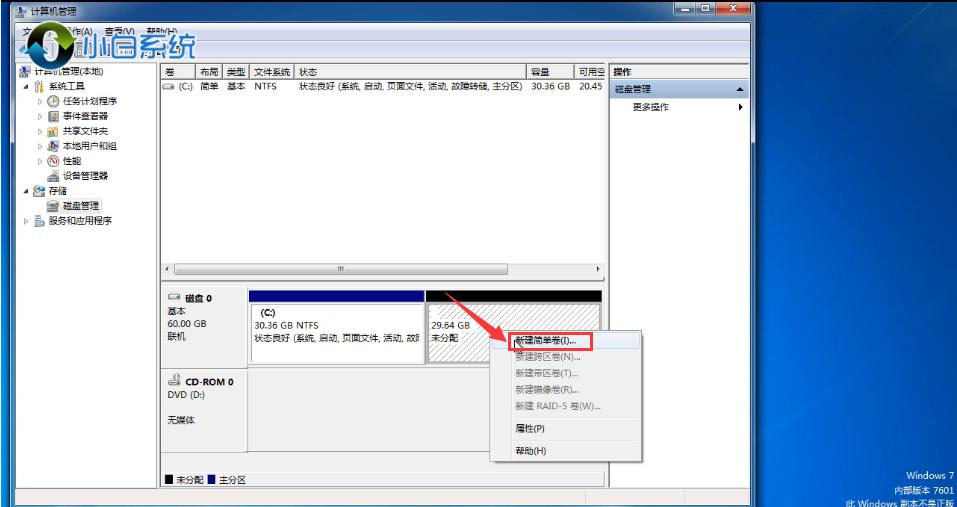
Task: Collapse the 系统工具 tree node
Action: 26,87
